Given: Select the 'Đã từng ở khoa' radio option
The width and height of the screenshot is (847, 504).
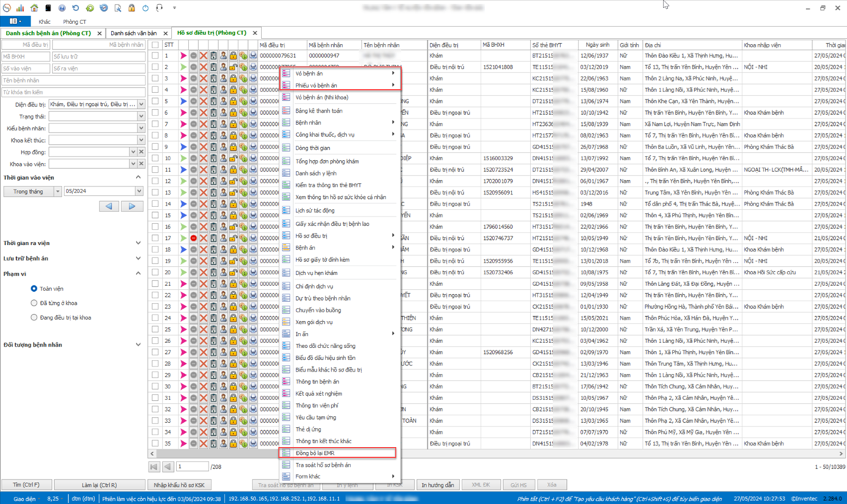Looking at the screenshot, I should [34, 303].
